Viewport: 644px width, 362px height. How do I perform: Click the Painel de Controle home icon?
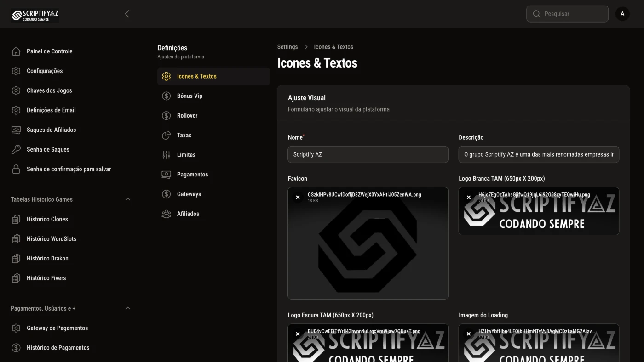point(16,51)
